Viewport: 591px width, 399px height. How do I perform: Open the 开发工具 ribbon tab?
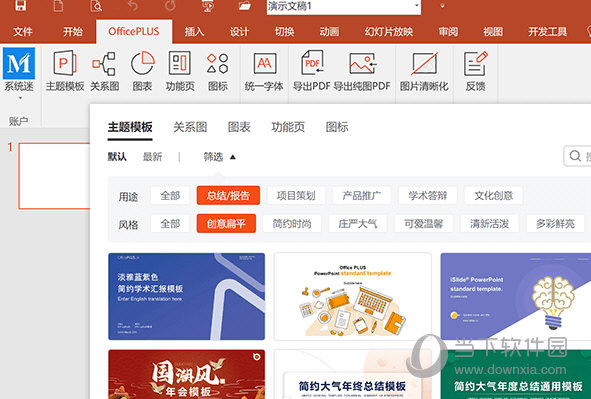click(547, 32)
